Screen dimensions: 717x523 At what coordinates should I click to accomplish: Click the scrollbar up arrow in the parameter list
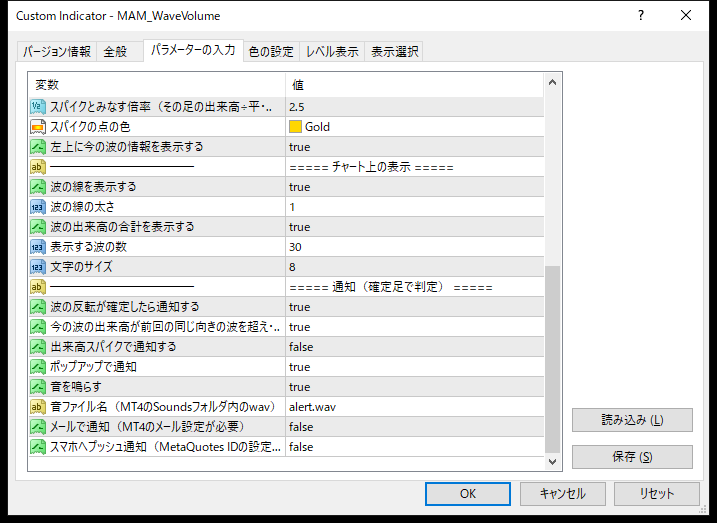[x=552, y=83]
